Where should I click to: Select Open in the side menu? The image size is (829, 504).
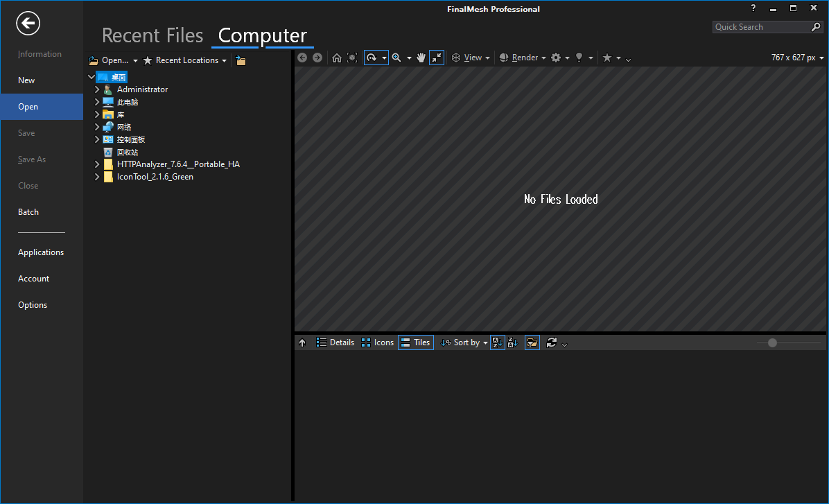(42, 107)
